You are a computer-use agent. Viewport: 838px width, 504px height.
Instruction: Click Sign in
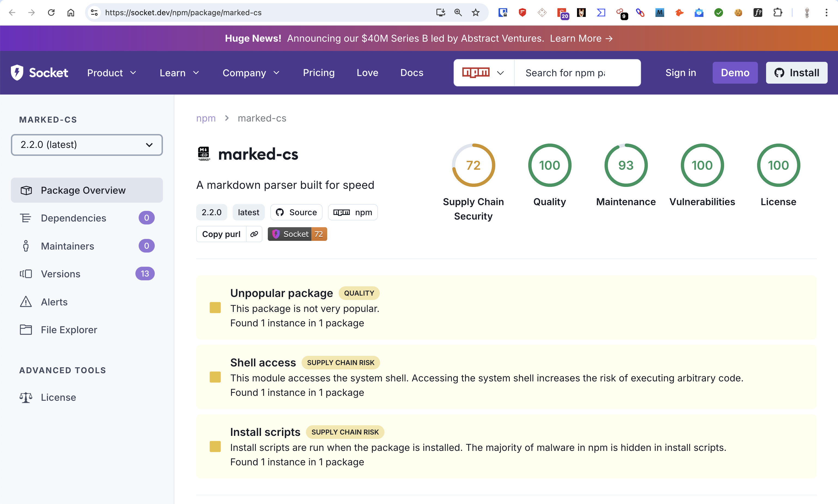(x=681, y=73)
